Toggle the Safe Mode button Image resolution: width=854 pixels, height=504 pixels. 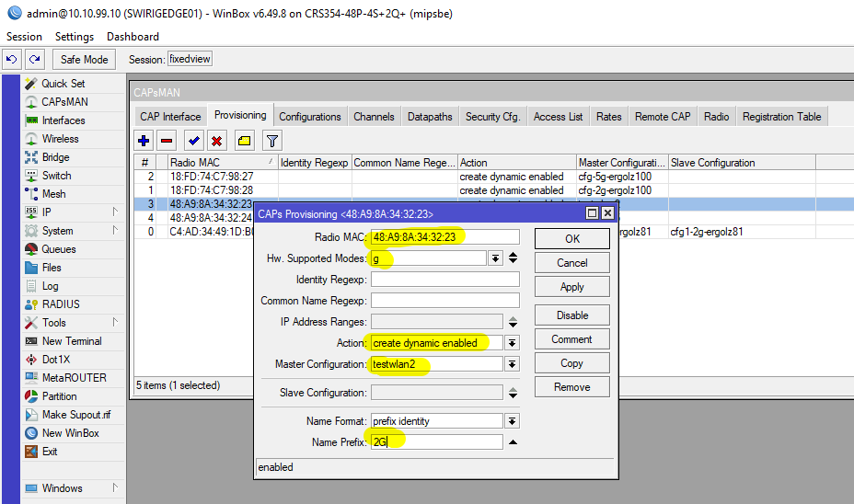tap(84, 60)
